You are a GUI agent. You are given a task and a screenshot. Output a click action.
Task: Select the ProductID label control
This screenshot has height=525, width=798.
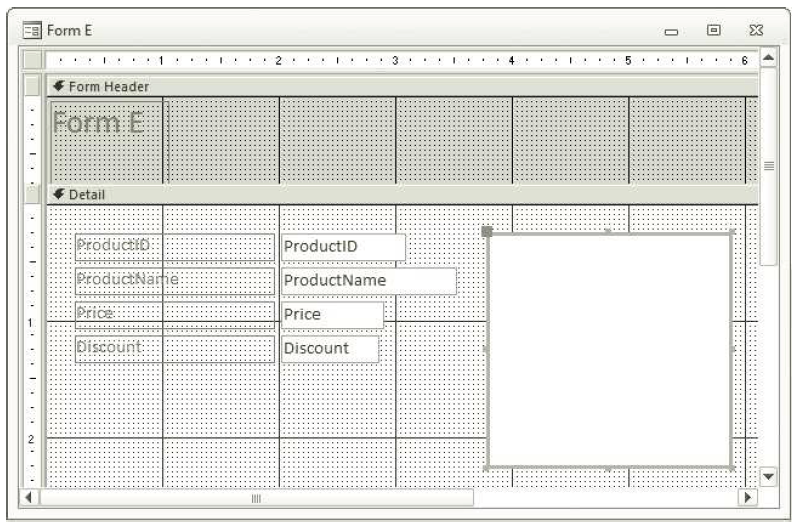[175, 247]
